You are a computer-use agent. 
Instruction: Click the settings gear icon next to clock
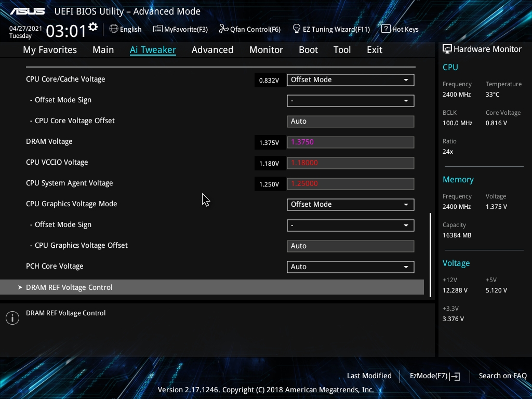pos(93,27)
